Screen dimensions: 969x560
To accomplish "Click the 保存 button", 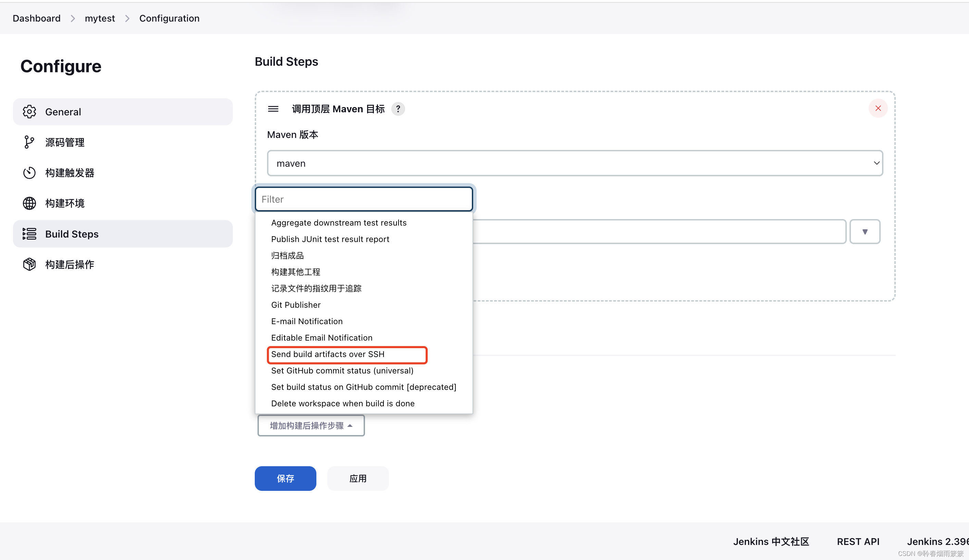I will (285, 479).
